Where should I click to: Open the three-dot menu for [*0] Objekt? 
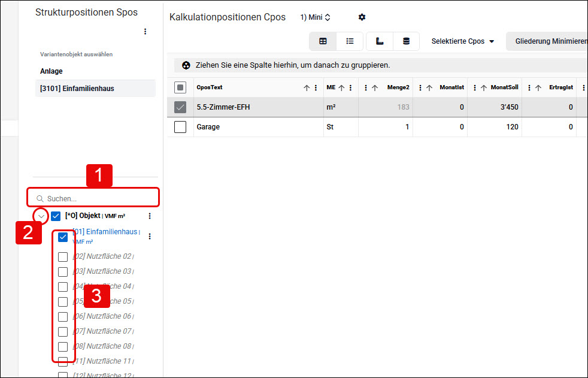[x=150, y=216]
